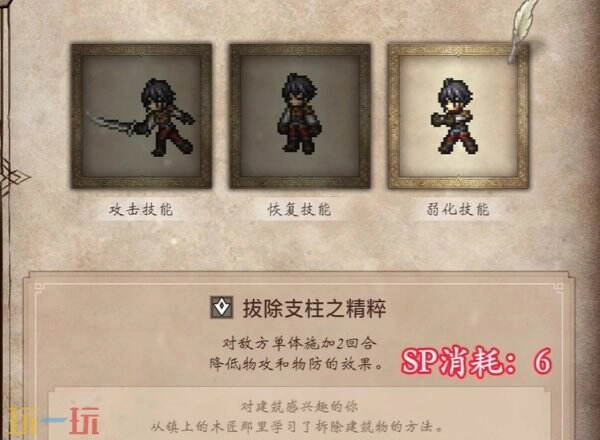Viewport: 600px width, 440px height.
Task: Click the 弱化技能 label
Action: coord(458,210)
